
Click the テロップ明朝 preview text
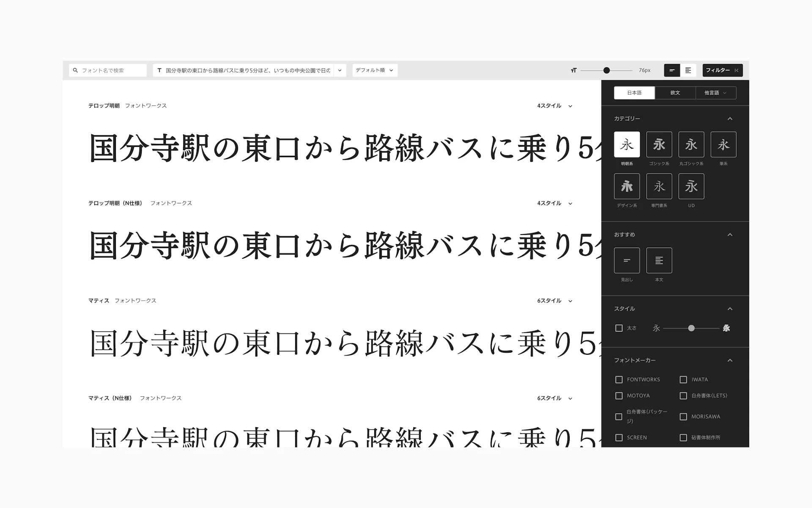pos(345,148)
